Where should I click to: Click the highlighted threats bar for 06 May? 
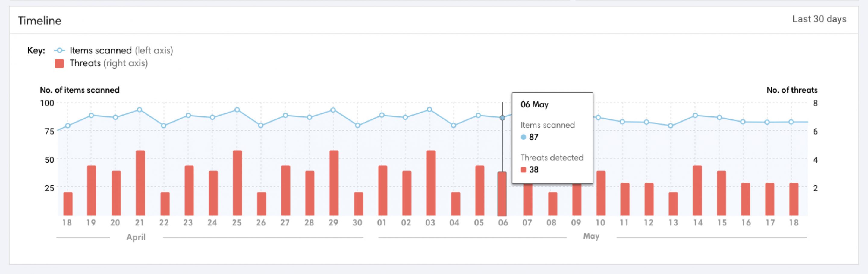502,194
